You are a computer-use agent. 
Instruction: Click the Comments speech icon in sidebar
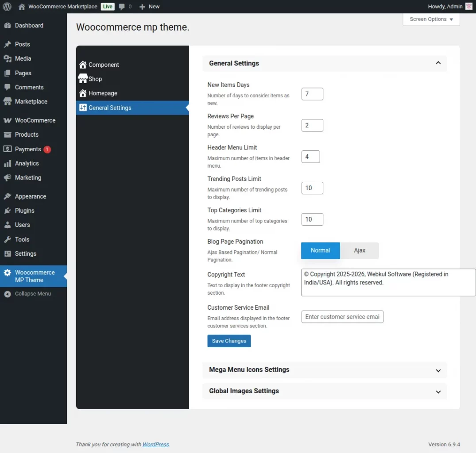pos(8,87)
